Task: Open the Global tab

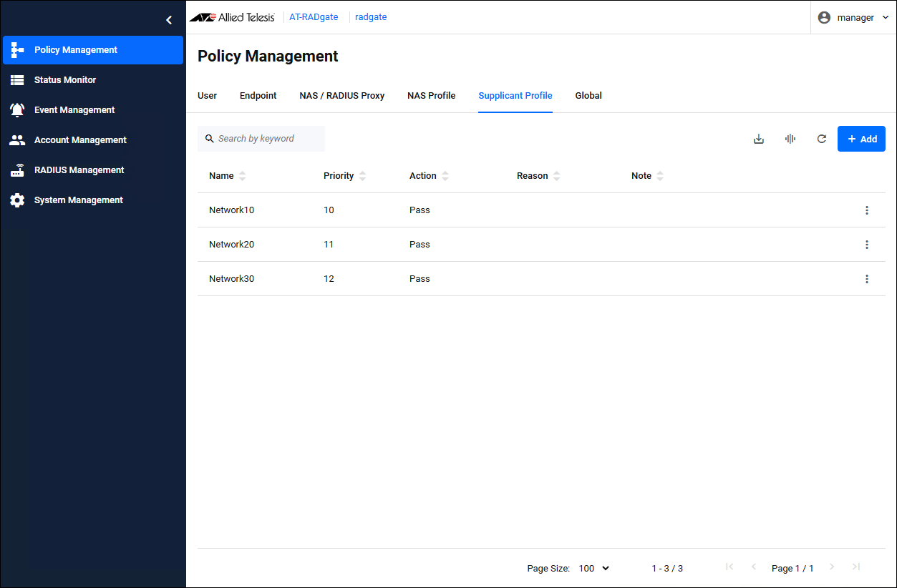Action: click(588, 95)
